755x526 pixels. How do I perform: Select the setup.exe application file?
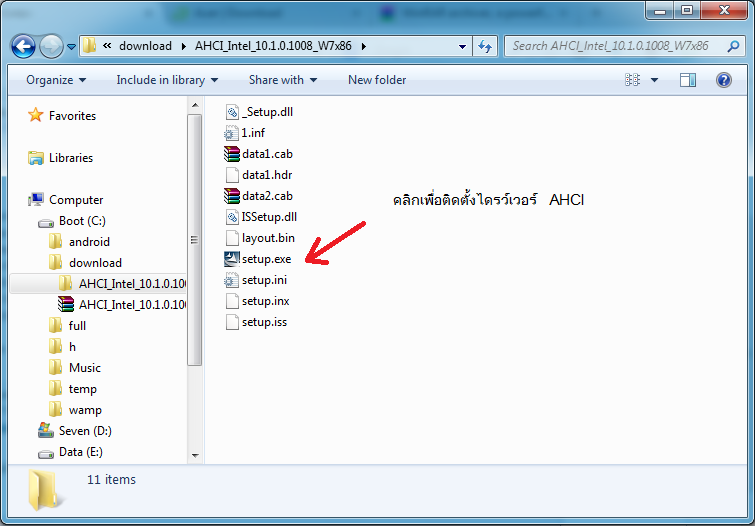[x=266, y=259]
